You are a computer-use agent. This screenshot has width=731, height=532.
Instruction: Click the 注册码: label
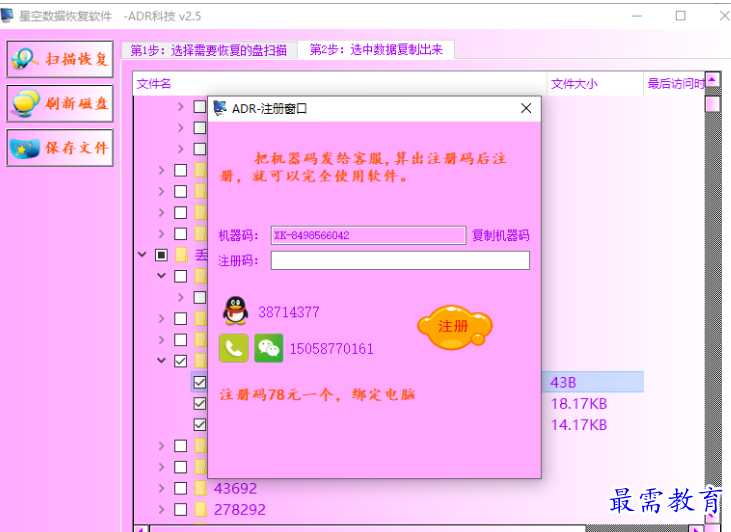[238, 260]
